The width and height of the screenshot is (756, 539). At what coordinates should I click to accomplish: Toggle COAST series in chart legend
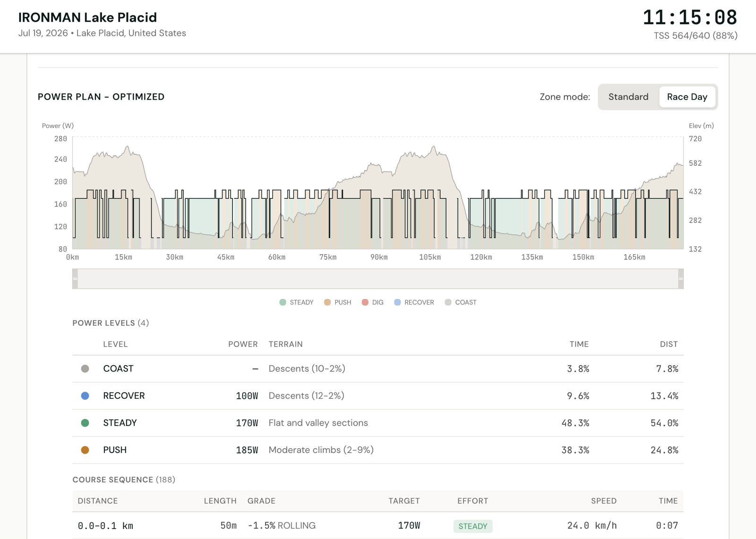point(461,302)
